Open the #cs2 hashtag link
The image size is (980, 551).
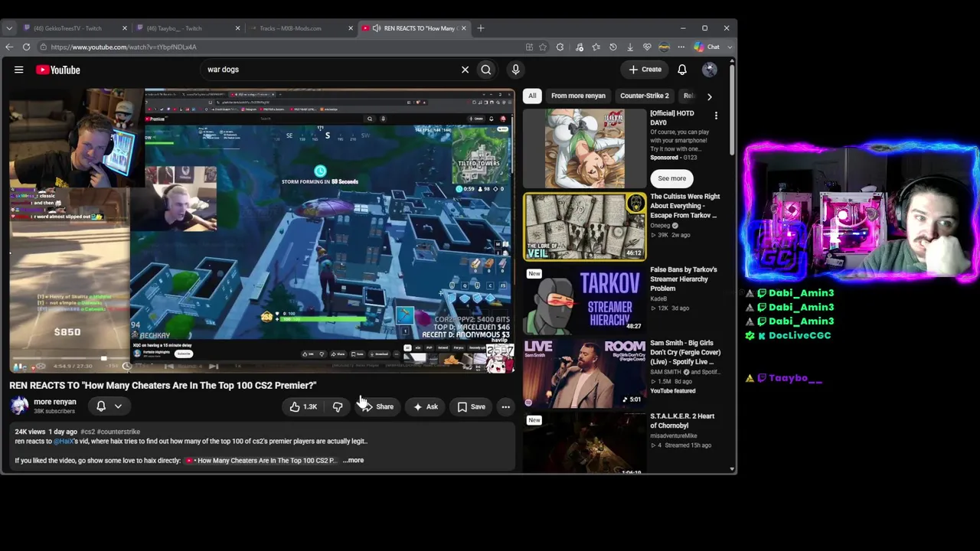pos(87,432)
